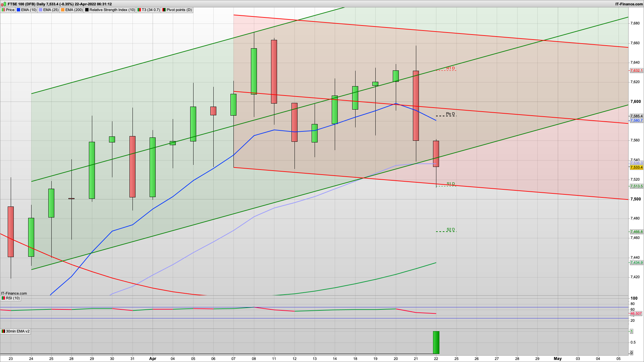
Task: Open the IT-Finance.com link at top right
Action: (629, 4)
